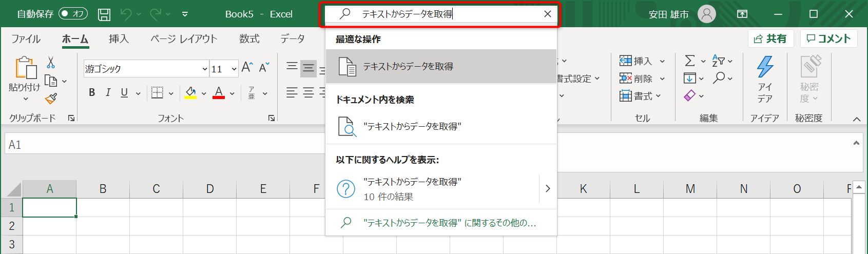Clear the search box with X

tap(547, 14)
